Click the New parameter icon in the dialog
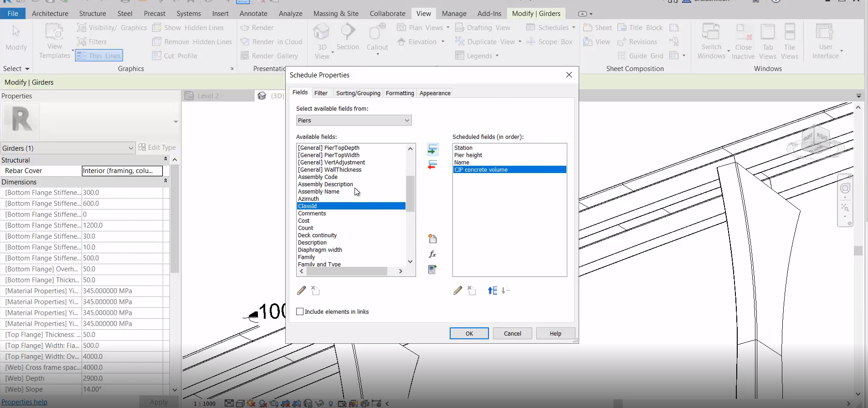 click(x=432, y=239)
